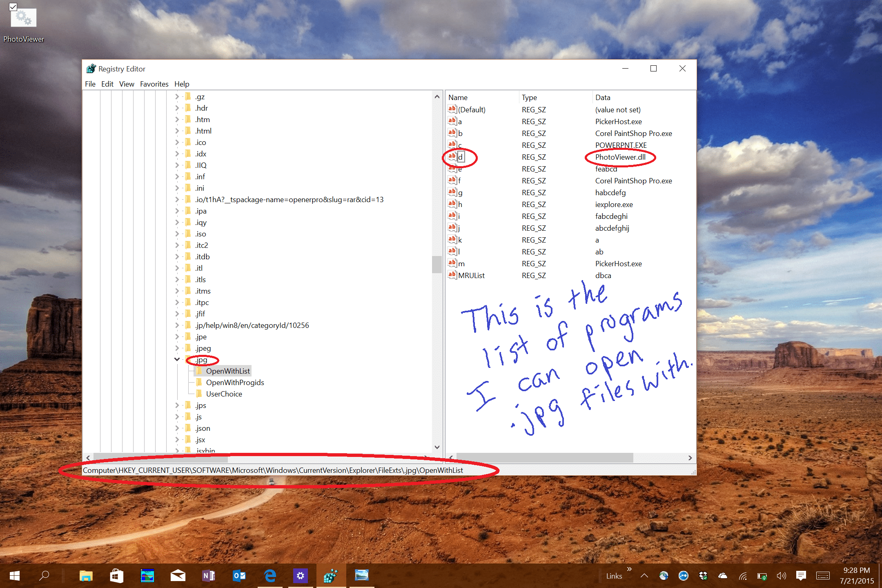The height and width of the screenshot is (588, 882).
Task: Open the taskbar clock and date
Action: (857, 576)
